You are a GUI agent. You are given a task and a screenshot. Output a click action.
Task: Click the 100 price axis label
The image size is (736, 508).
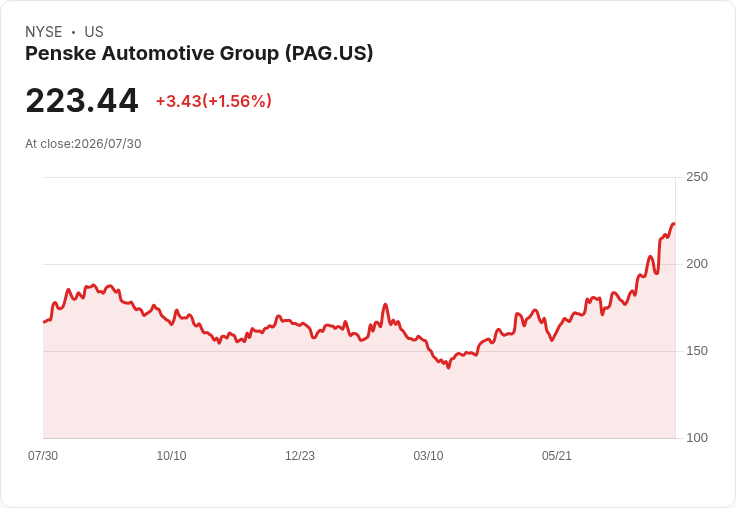tap(697, 438)
